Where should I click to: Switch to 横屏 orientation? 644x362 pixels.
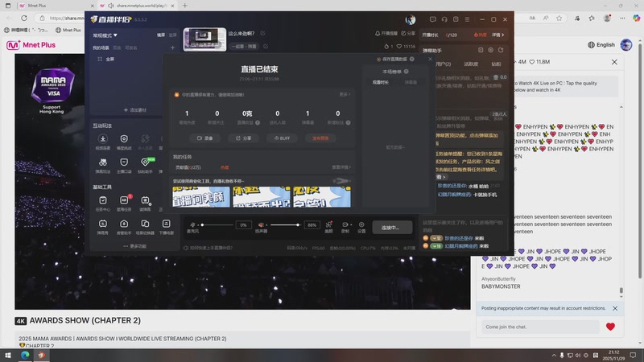click(160, 35)
